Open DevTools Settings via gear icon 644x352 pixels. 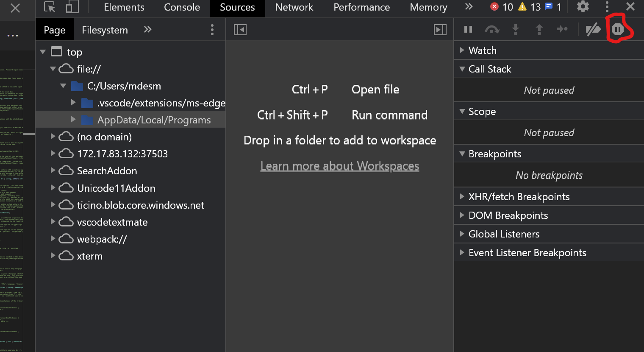coord(583,7)
